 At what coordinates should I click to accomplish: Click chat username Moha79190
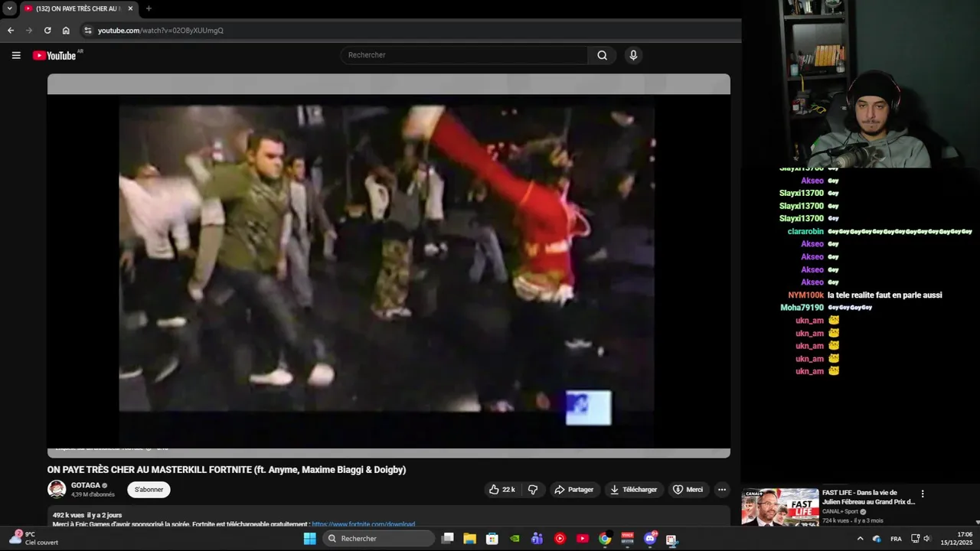[802, 308]
